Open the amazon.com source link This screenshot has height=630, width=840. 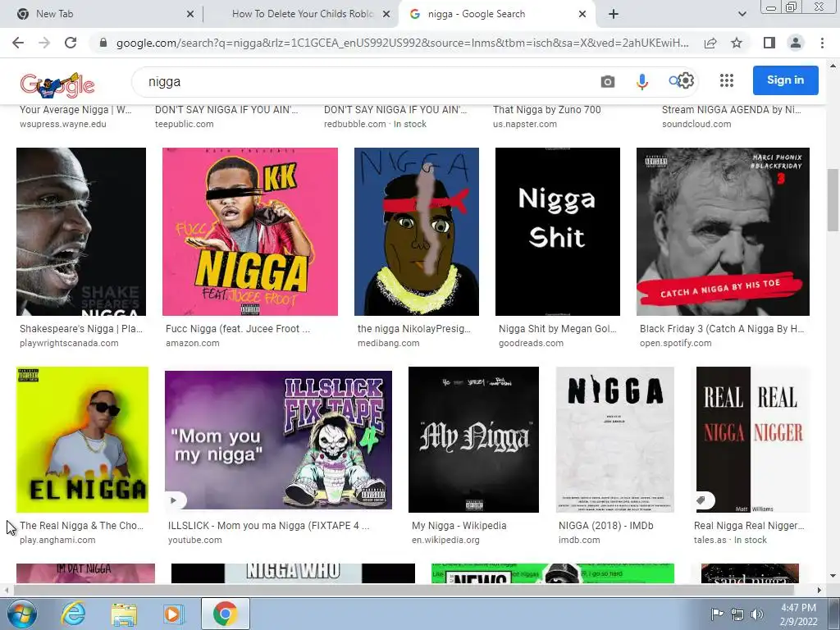click(x=192, y=343)
